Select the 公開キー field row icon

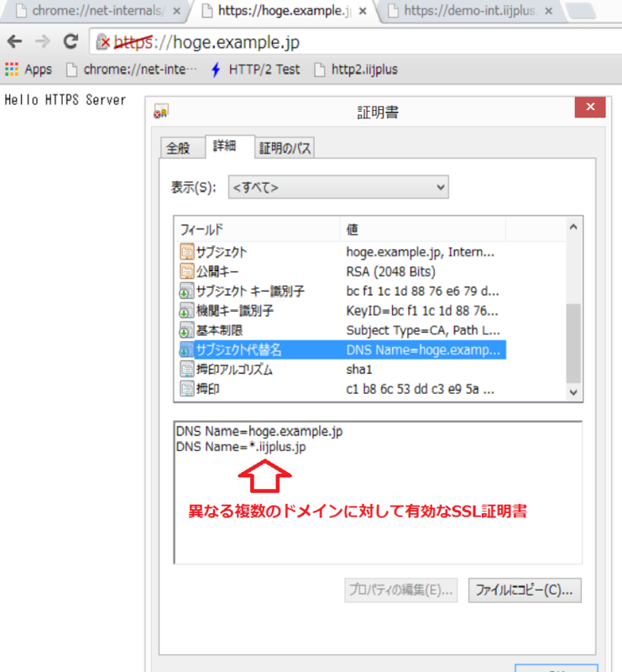point(187,271)
